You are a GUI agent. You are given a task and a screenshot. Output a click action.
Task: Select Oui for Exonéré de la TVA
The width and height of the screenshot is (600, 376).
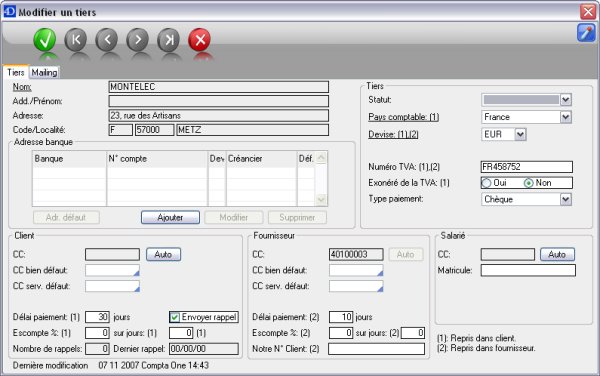486,183
